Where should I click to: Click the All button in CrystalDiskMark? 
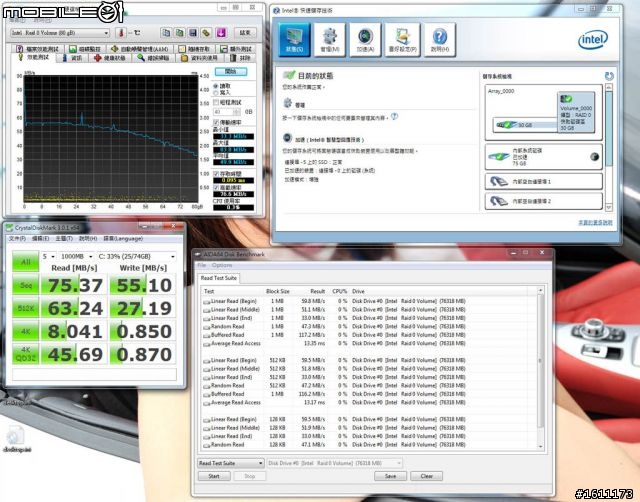click(x=25, y=262)
